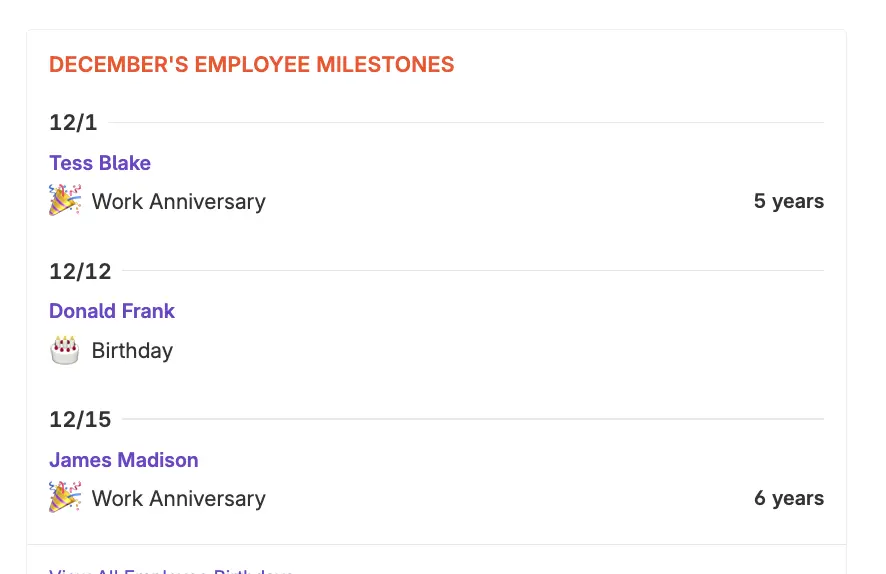Click the 5 years tenure label
Viewport: 886px width, 574px height.
coord(789,201)
